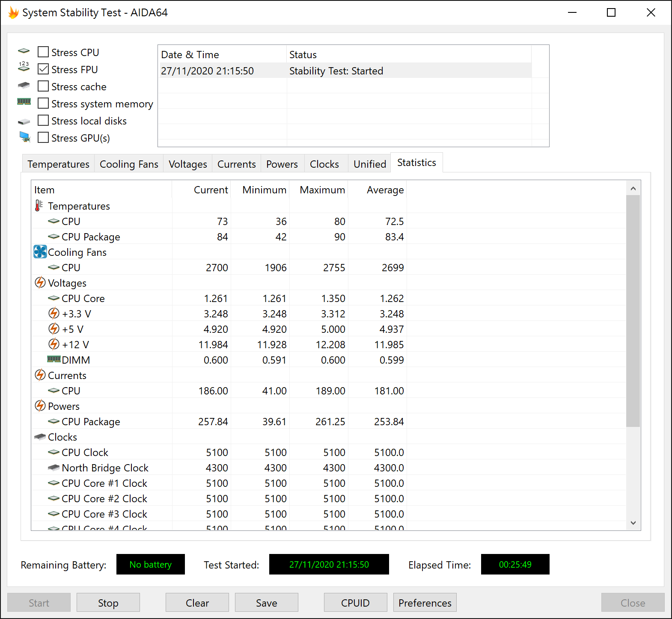Click the lightning icon of Voltages group

[40, 283]
